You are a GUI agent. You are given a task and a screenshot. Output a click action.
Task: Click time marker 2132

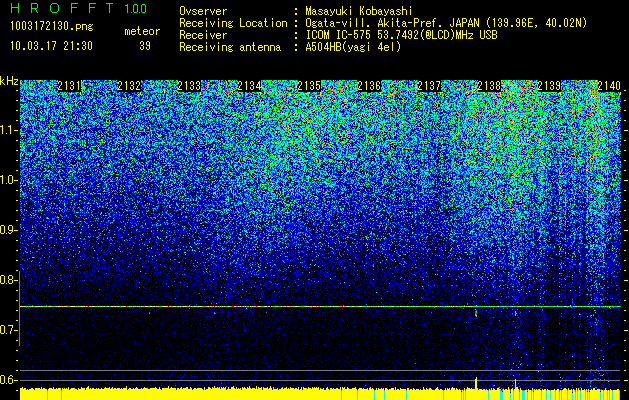click(x=129, y=86)
